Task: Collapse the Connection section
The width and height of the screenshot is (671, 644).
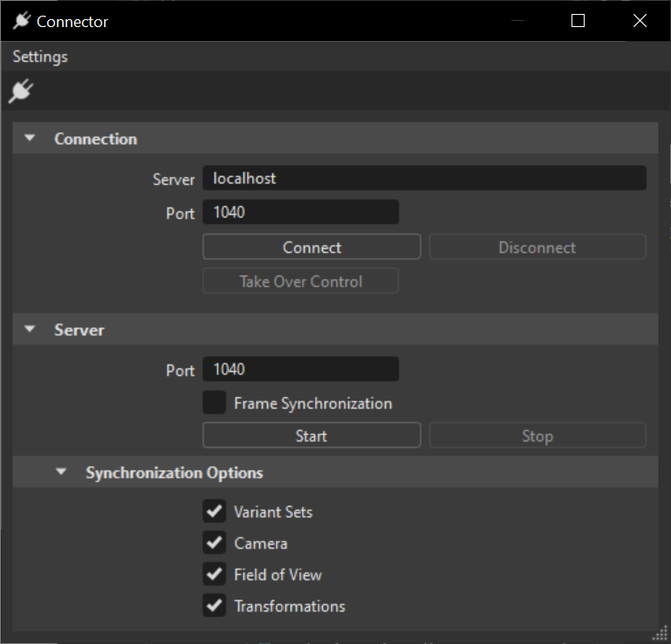Action: coord(31,139)
